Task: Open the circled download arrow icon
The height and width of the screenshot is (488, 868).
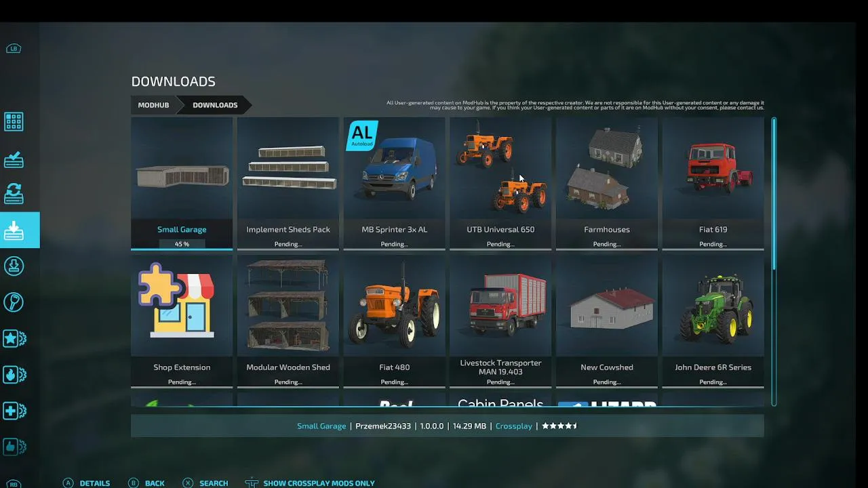Action: pos(14,266)
